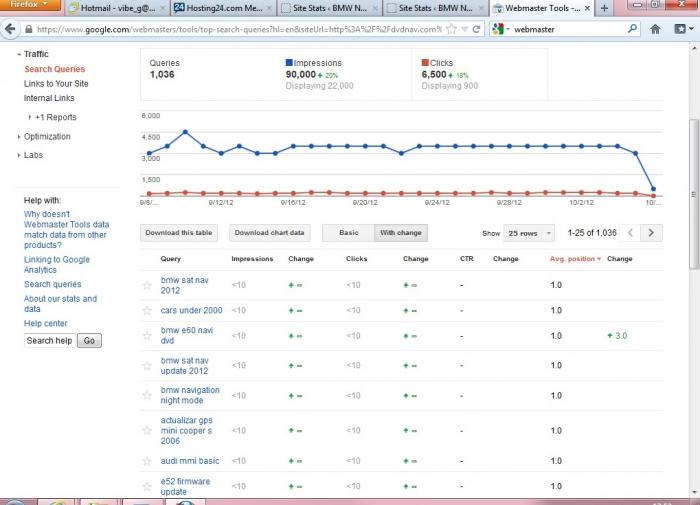Open 'cars under 2000' query link
This screenshot has height=505, width=700.
pyautogui.click(x=192, y=310)
